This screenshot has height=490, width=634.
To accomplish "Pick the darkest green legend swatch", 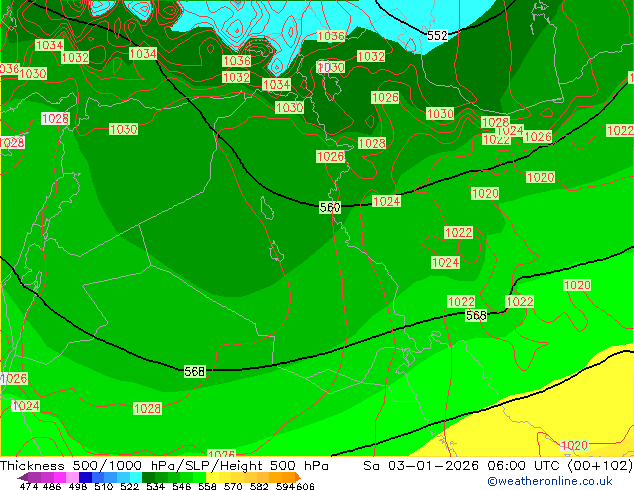I will (148, 477).
